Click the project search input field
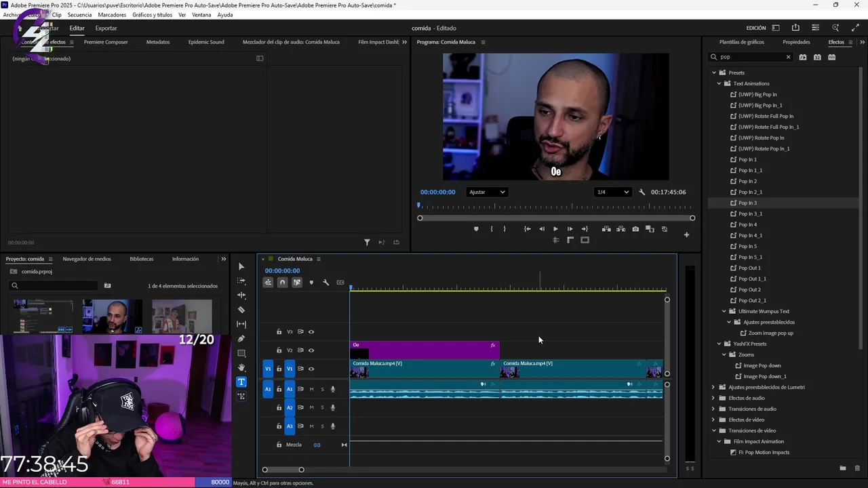868x488 pixels. point(53,285)
